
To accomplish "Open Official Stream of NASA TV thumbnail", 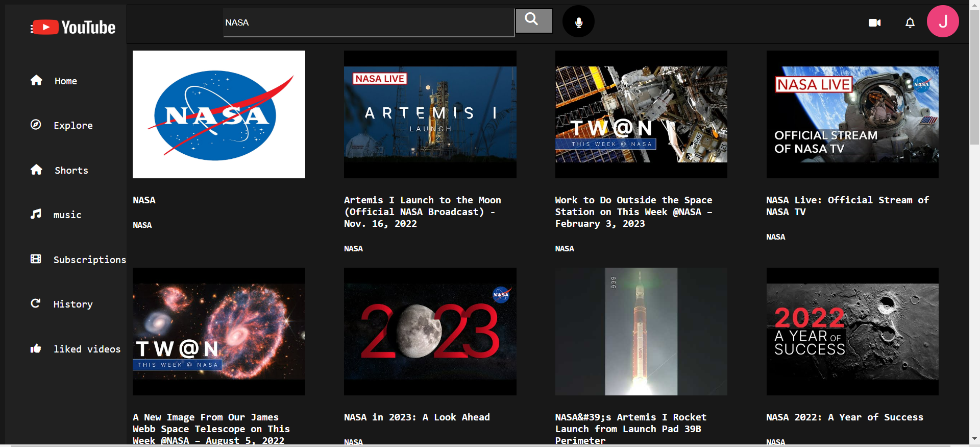I will pos(852,114).
